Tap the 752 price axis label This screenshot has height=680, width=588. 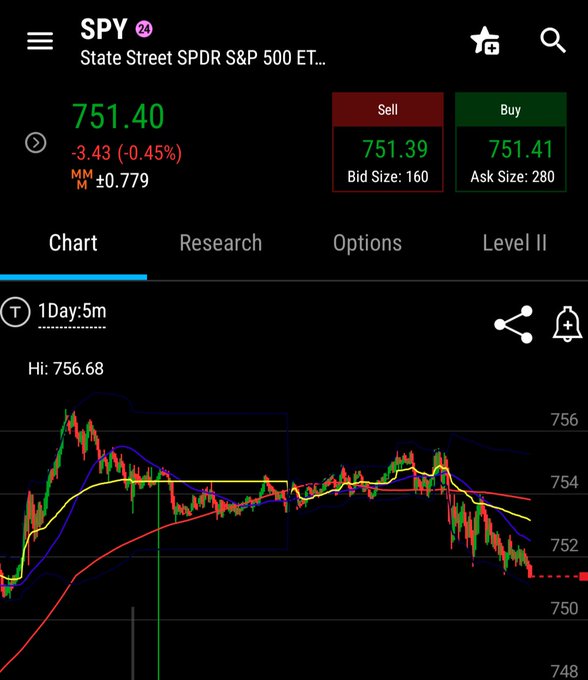[x=564, y=546]
